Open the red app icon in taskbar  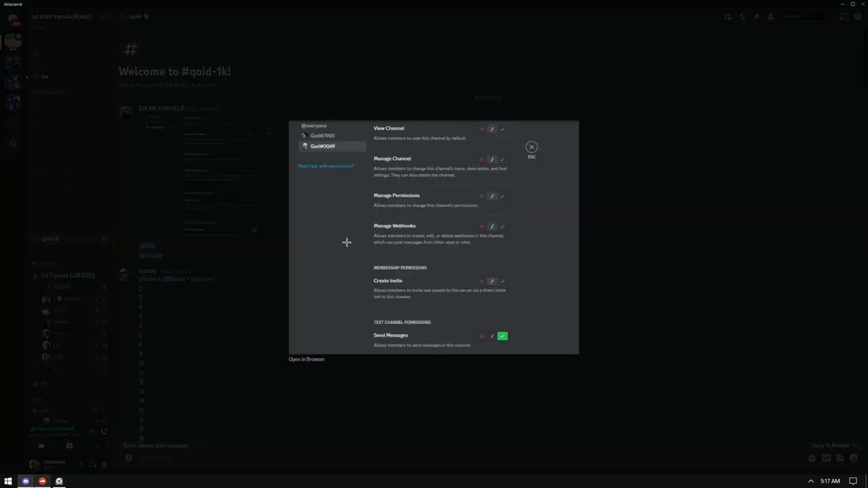(42, 481)
